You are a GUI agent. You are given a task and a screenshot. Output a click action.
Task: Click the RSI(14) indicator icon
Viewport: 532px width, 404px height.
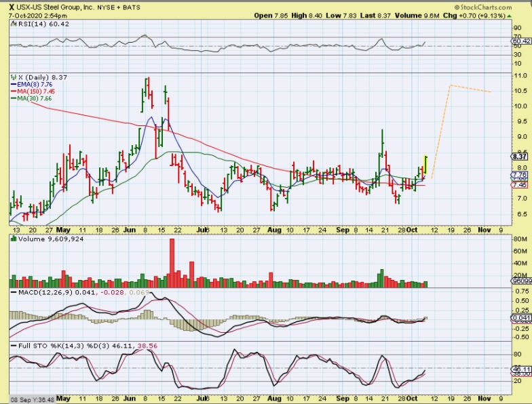pos(14,24)
